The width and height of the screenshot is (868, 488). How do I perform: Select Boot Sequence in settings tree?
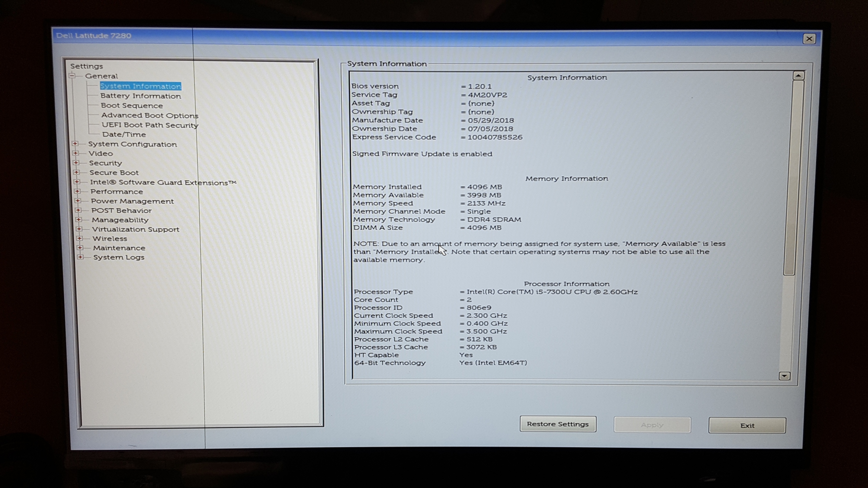[x=132, y=106]
